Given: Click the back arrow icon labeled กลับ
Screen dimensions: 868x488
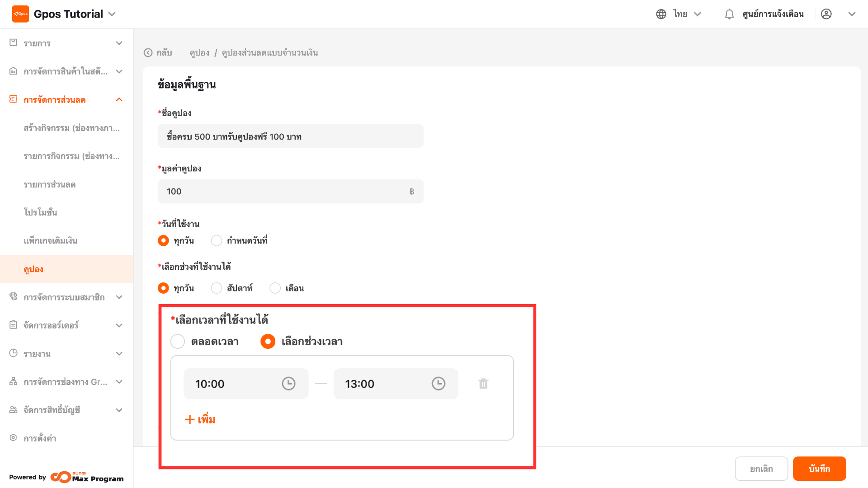Looking at the screenshot, I should click(x=148, y=53).
